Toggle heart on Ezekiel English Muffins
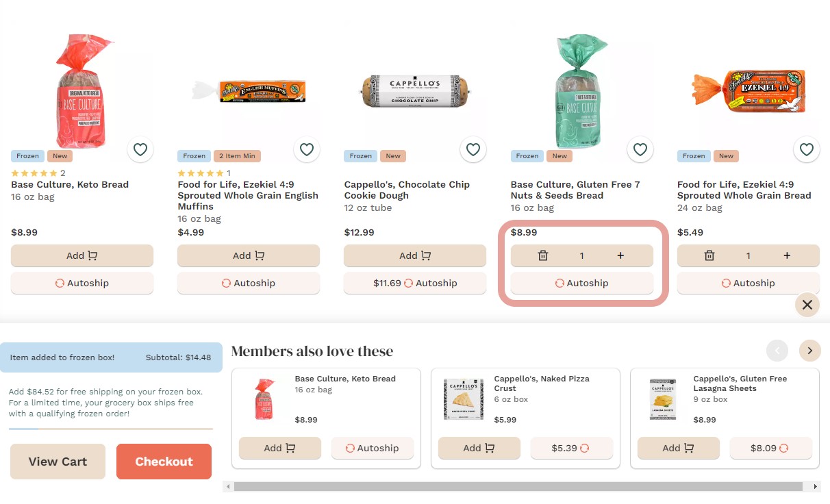The width and height of the screenshot is (830, 504). (307, 149)
